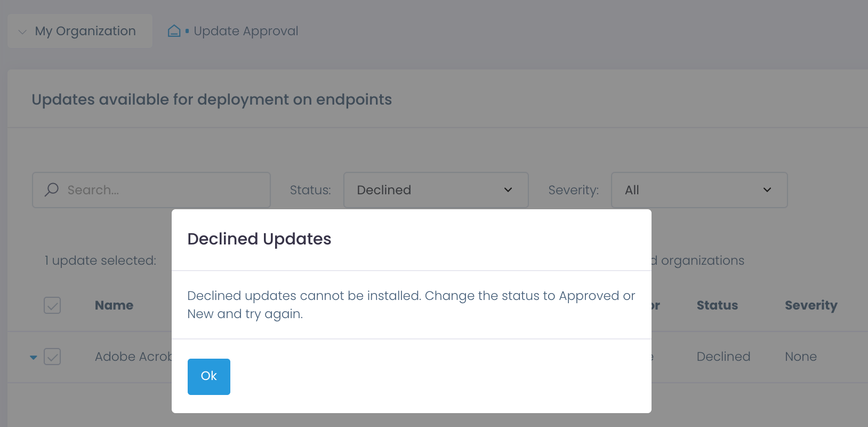The image size is (868, 427).
Task: Open the Severity filter showing All
Action: tap(699, 190)
